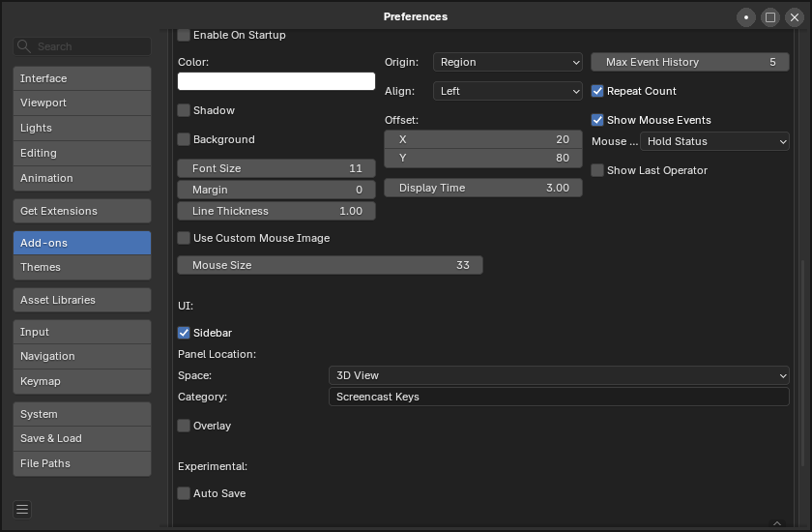Open the Align dropdown set to Left
The image size is (812, 532).
coord(507,91)
